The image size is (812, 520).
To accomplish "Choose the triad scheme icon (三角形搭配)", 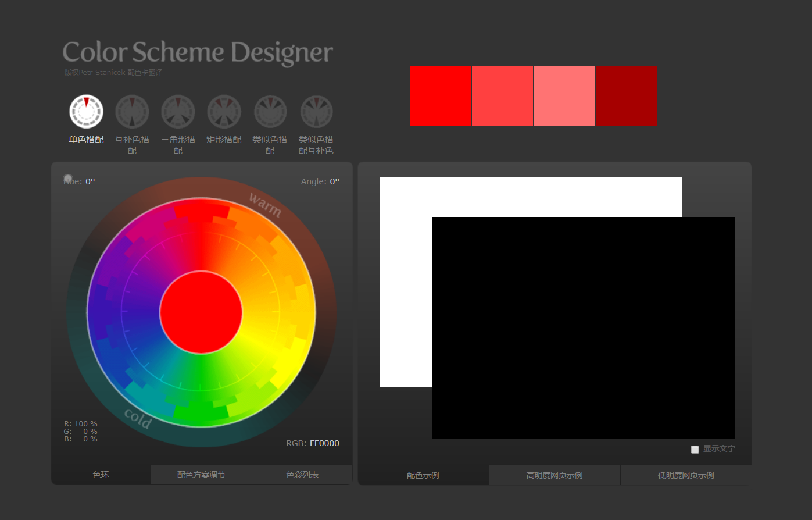I will [178, 111].
